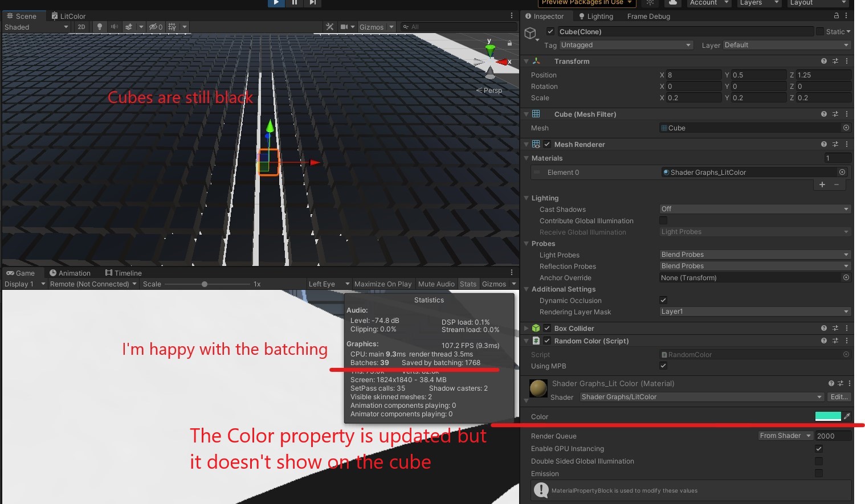Click the Transform component help icon
Screen dimensions: 865x504
click(x=823, y=61)
